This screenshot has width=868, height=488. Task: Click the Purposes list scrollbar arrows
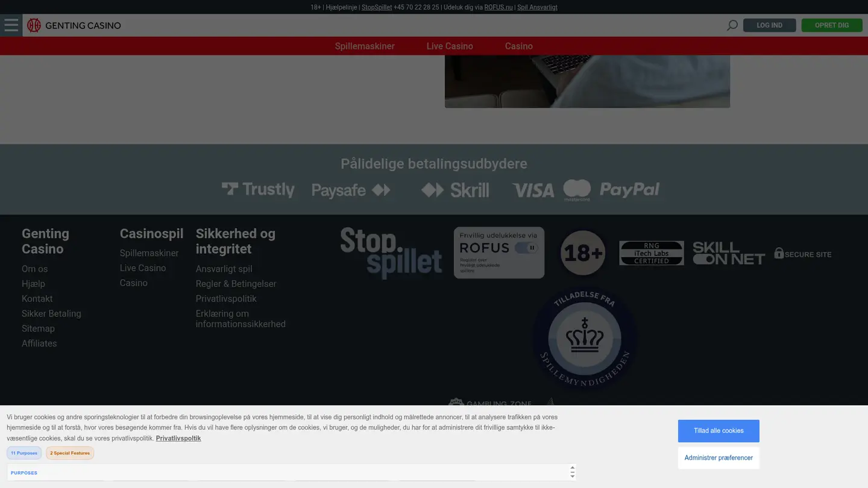tap(572, 472)
